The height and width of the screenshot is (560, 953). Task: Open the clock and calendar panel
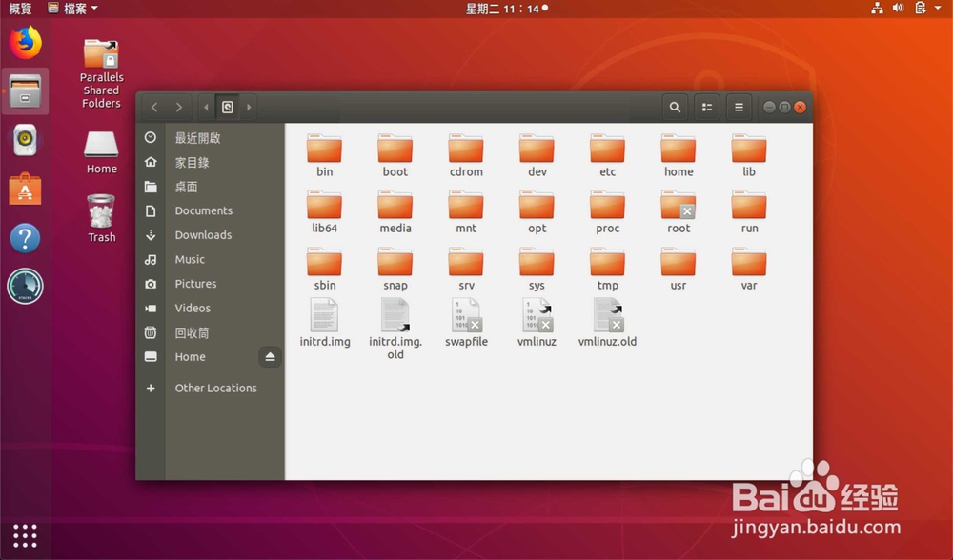point(506,9)
